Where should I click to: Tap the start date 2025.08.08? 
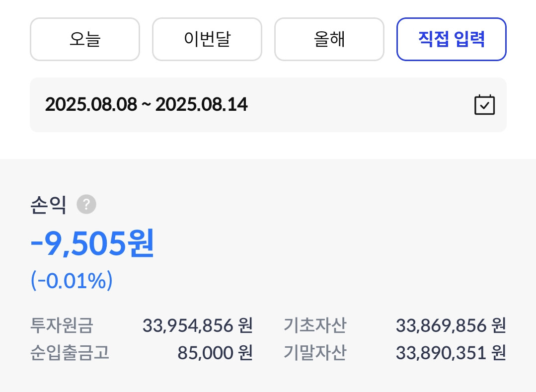click(90, 105)
